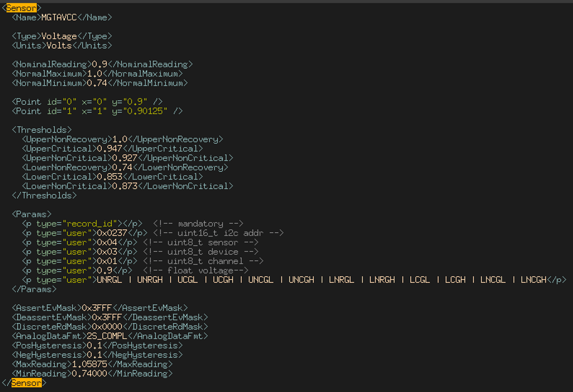Click the NormalMaximum value 1.0
This screenshot has height=392, width=573.
click(x=95, y=74)
